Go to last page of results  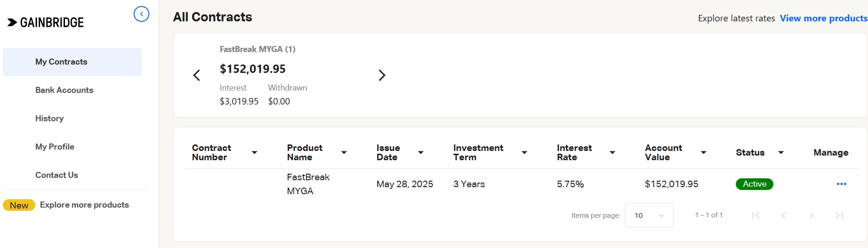(x=839, y=215)
